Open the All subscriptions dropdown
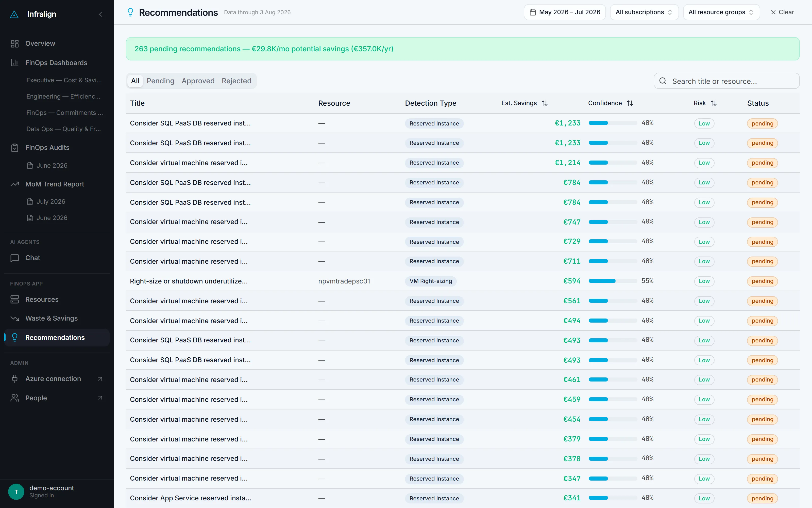 tap(644, 12)
